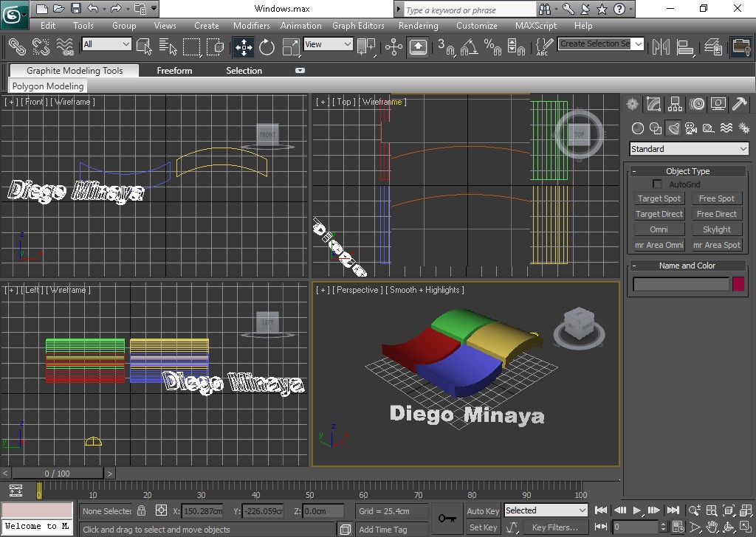Select the Cameras category icon

[x=691, y=128]
